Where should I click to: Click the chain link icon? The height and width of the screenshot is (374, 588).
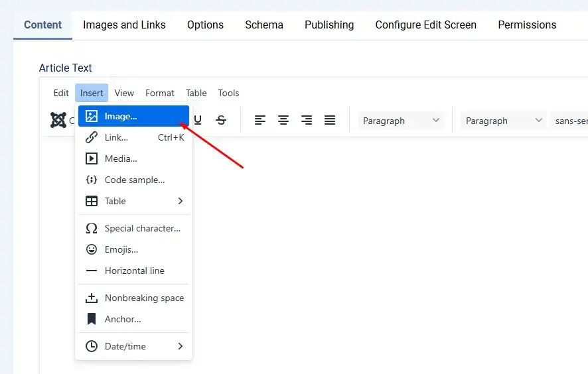[x=92, y=137]
